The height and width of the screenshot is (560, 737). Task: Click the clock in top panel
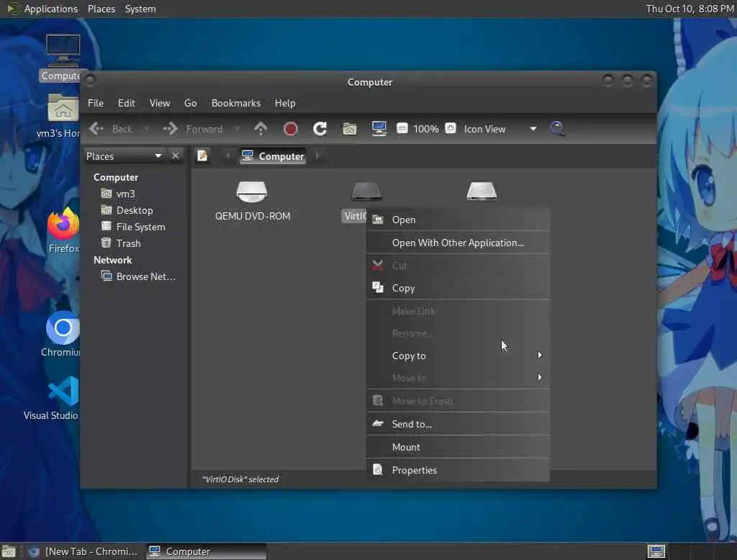[x=689, y=9]
